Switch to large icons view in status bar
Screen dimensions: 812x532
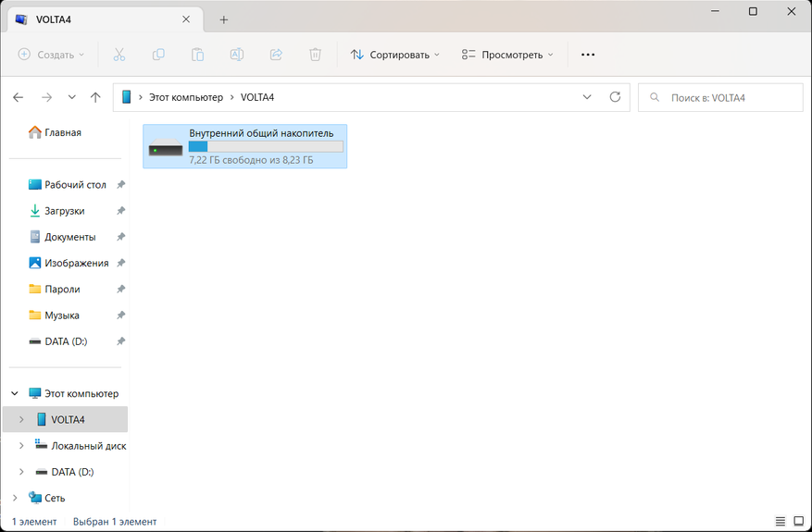coord(799,521)
